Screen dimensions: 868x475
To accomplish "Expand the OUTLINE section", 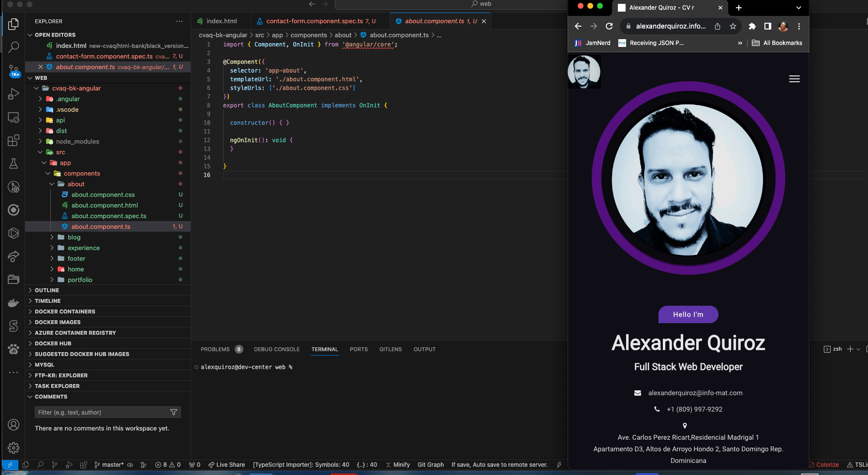I will pyautogui.click(x=47, y=290).
